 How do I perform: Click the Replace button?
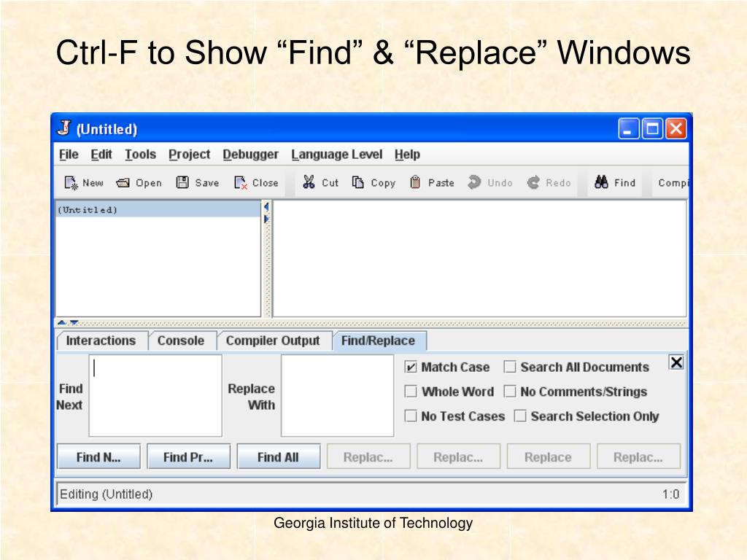549,456
